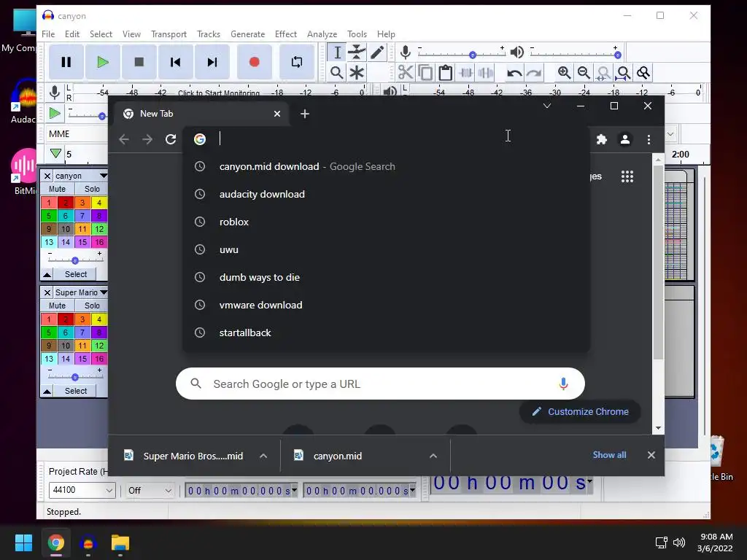Open the Analyze menu
This screenshot has height=560, width=747.
point(322,34)
